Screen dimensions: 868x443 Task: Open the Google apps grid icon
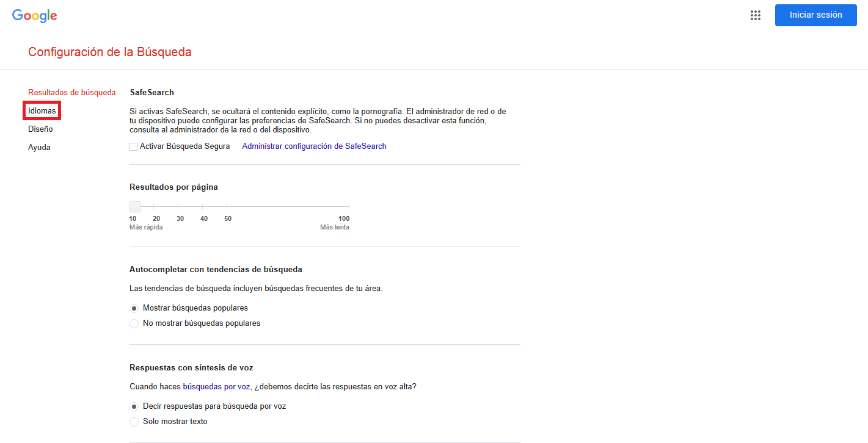[x=756, y=15]
